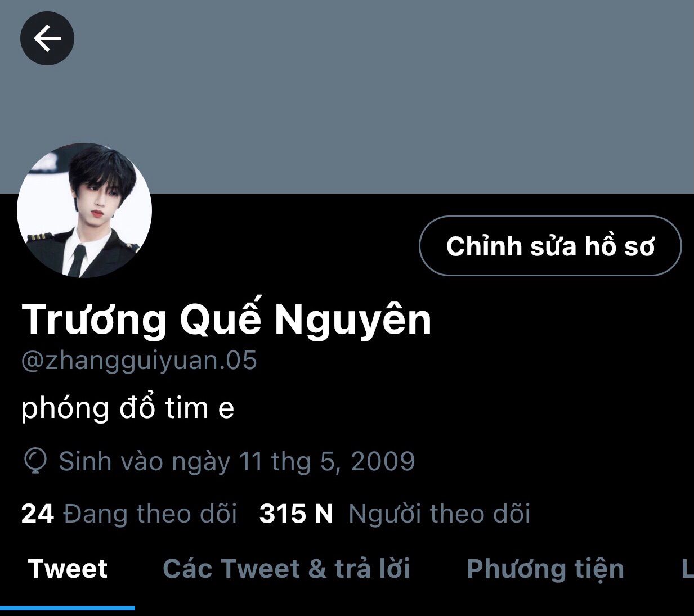Open the "Người theo dõi" followers list
Viewport: 694px width, 616px height.
pos(440,514)
